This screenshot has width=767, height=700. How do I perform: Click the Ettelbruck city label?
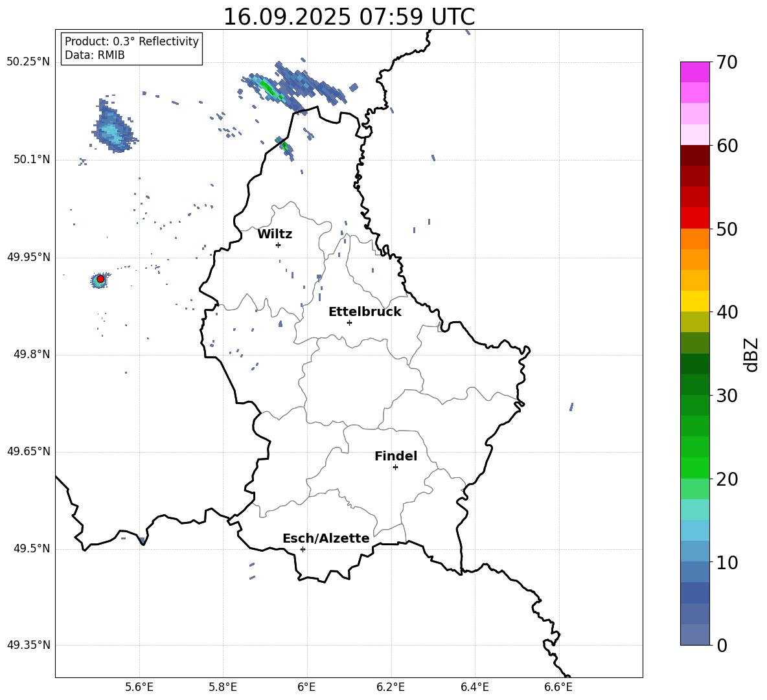[x=365, y=312]
